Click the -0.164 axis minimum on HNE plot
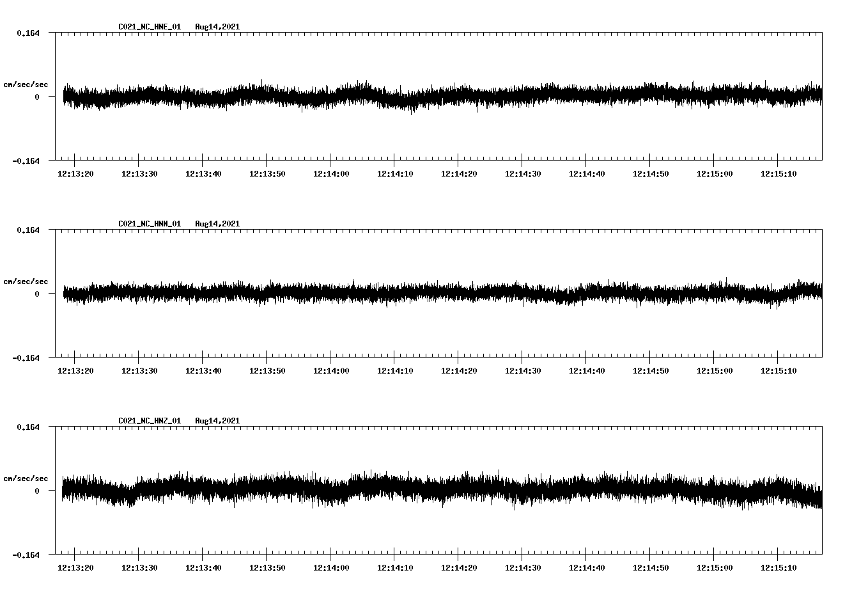 (x=26, y=161)
